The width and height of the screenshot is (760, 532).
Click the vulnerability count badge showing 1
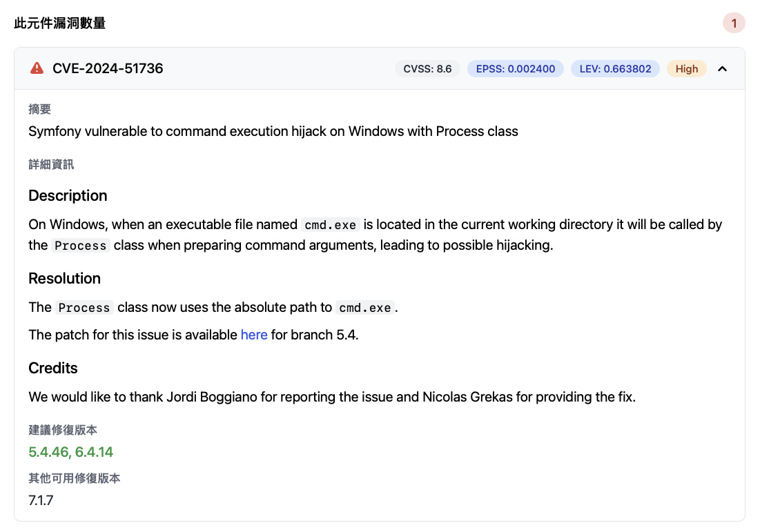(x=734, y=23)
